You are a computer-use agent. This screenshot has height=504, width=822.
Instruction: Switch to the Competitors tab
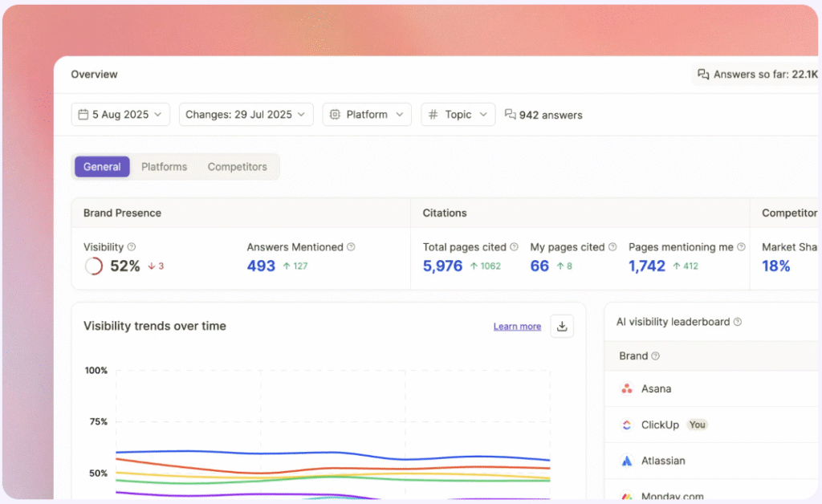click(237, 166)
